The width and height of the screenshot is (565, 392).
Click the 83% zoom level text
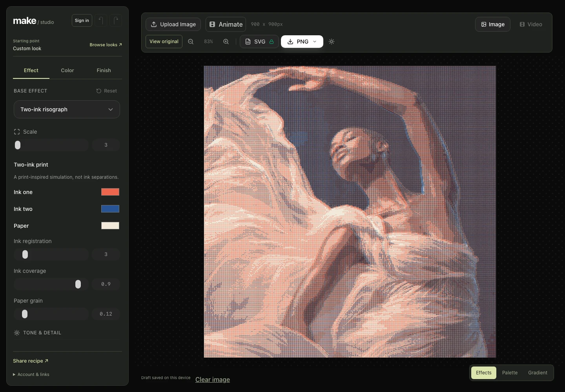[208, 42]
